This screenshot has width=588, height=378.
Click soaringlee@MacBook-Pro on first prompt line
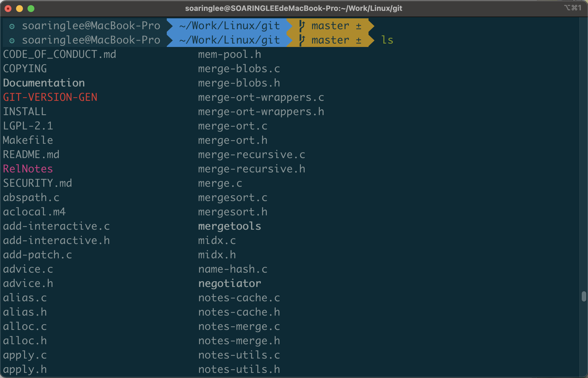pos(91,26)
